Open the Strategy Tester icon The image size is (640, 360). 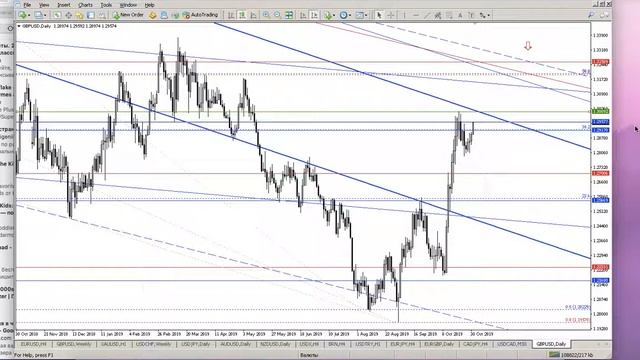pyautogui.click(x=102, y=15)
